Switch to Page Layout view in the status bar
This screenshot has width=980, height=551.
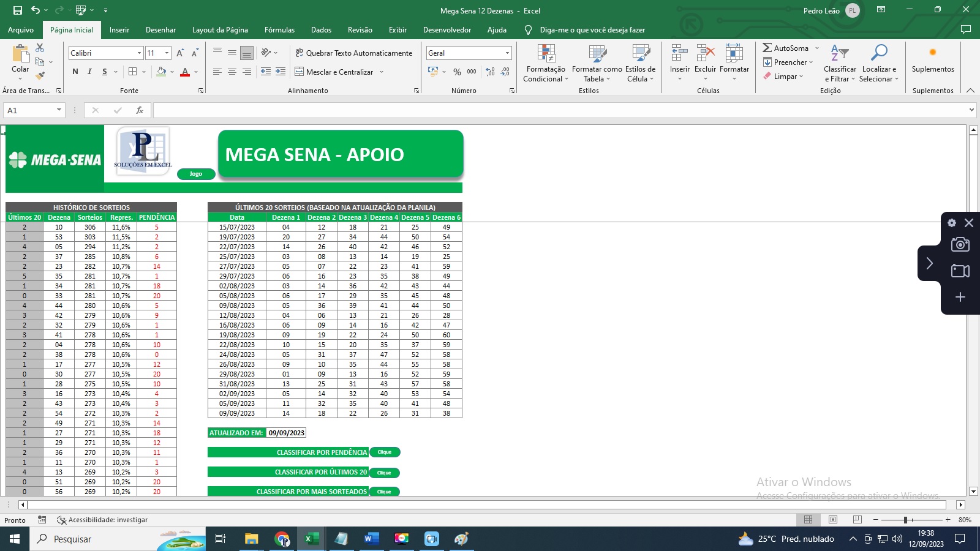[x=833, y=520]
